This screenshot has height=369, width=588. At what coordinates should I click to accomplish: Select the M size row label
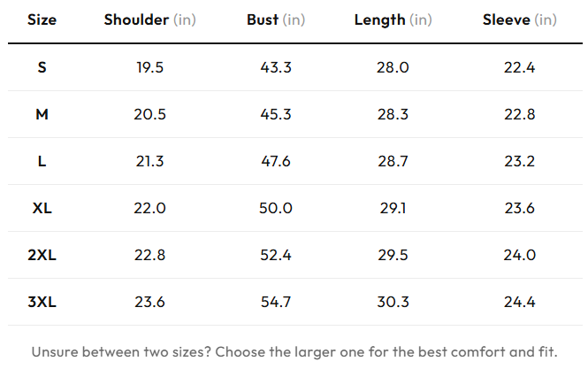pyautogui.click(x=42, y=114)
